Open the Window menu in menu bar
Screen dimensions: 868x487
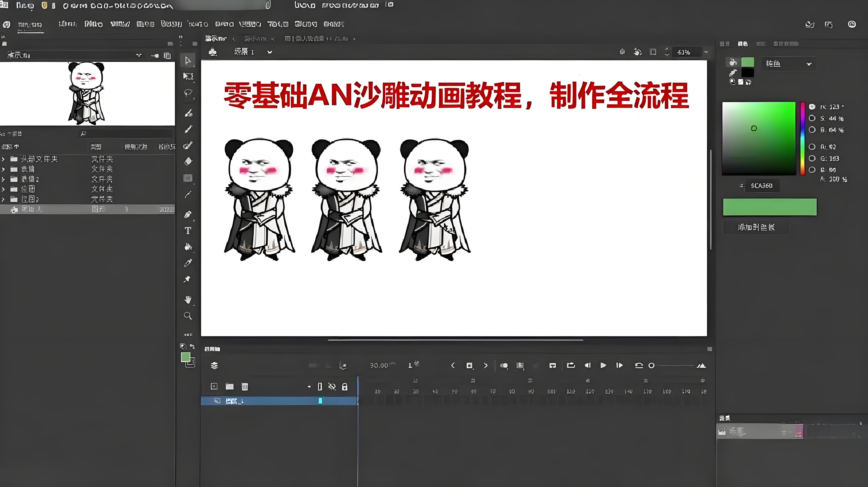pyautogui.click(x=306, y=24)
